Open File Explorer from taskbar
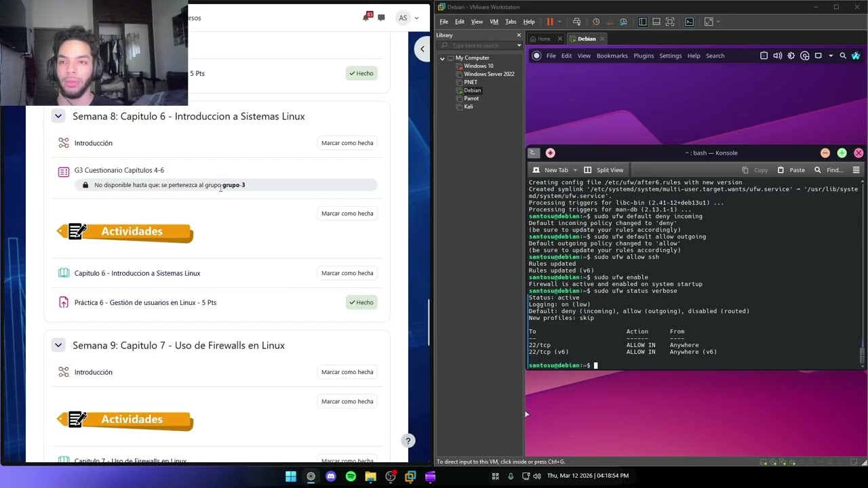 pyautogui.click(x=370, y=476)
